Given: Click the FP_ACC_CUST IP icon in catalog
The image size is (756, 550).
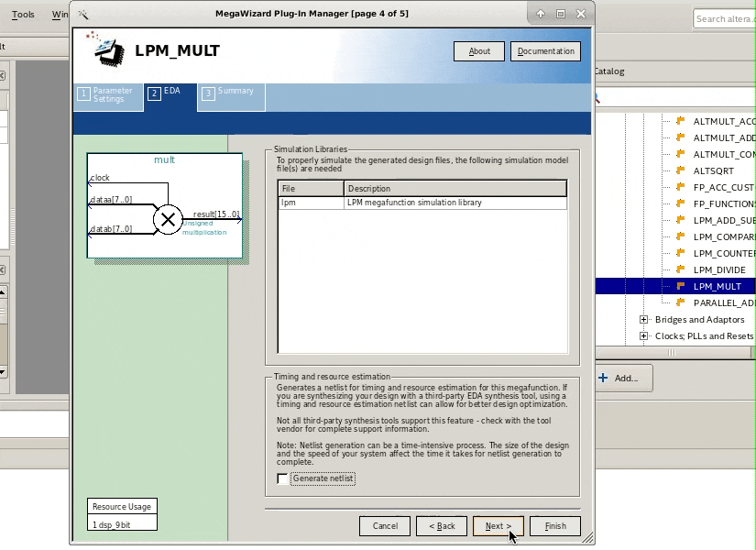Looking at the screenshot, I should (x=681, y=187).
